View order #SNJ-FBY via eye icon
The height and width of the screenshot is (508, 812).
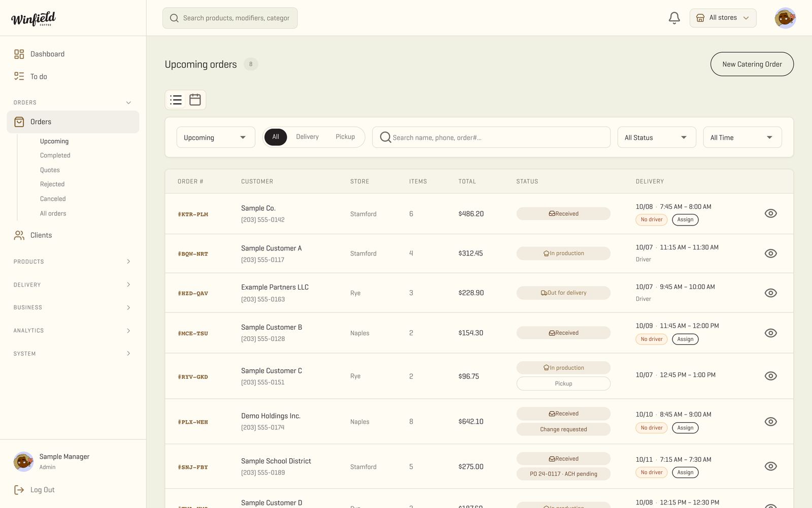(x=770, y=466)
